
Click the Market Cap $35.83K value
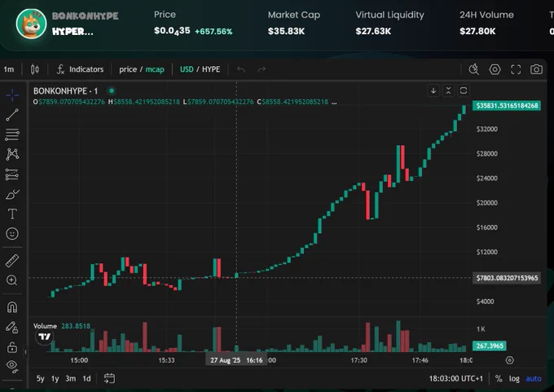[286, 31]
